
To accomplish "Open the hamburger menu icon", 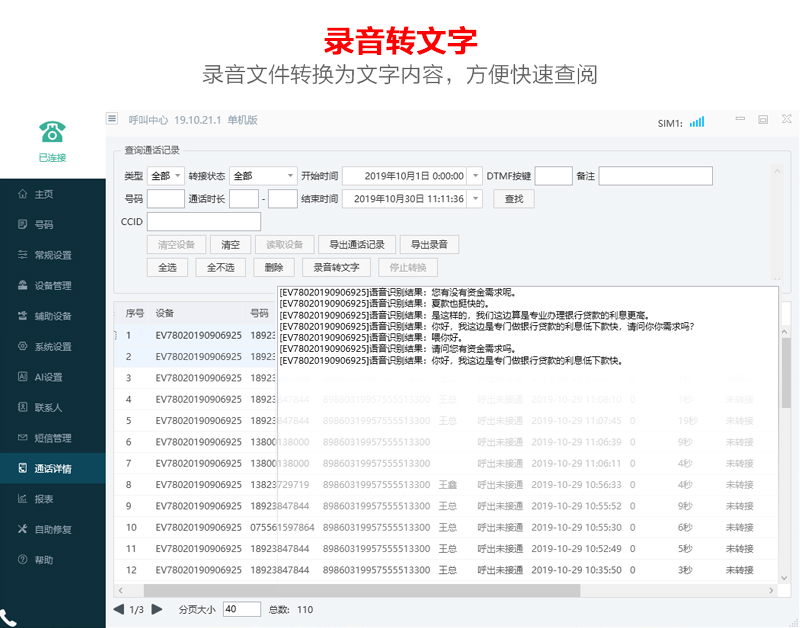I will (112, 119).
